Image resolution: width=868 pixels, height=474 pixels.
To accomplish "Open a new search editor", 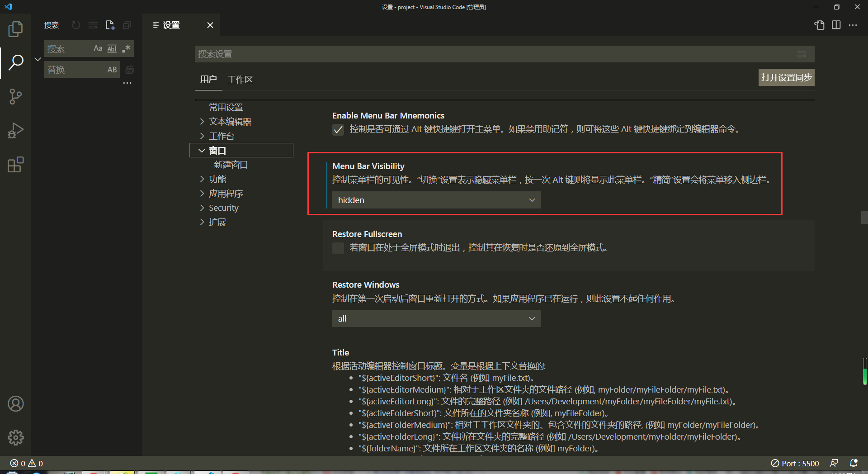I will [x=110, y=25].
